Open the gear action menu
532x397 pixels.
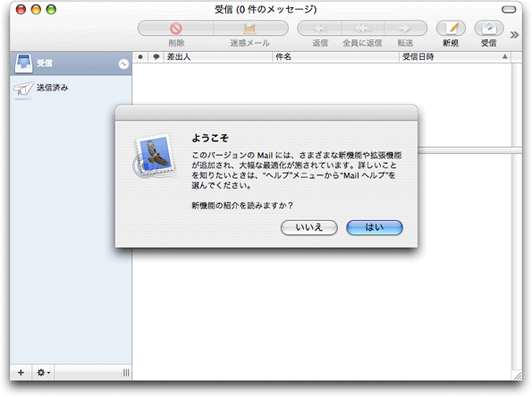tap(43, 373)
